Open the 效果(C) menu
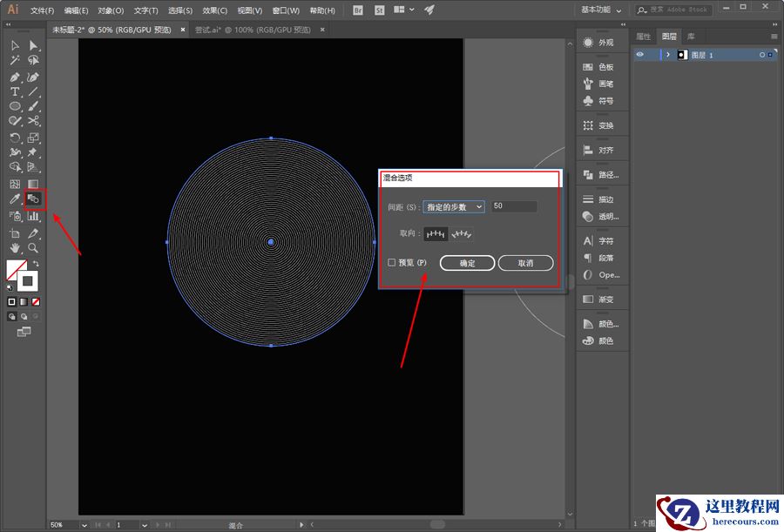Screen dimensions: 784x532 214,10
